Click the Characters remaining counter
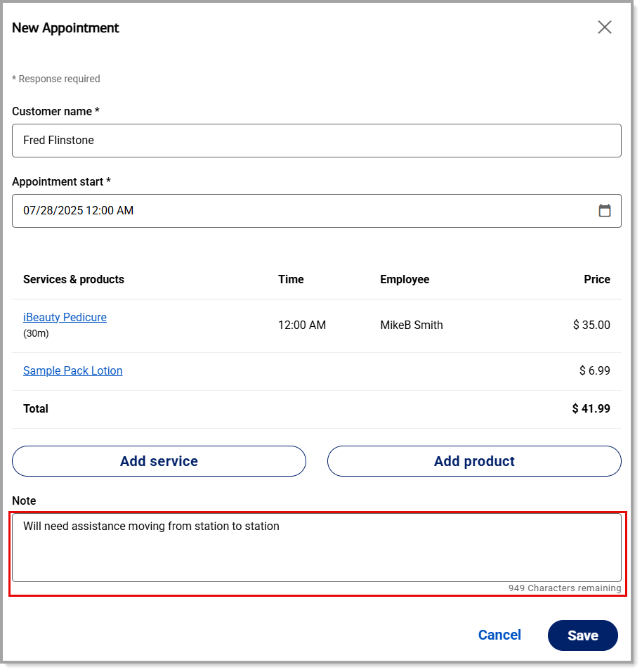 point(565,588)
